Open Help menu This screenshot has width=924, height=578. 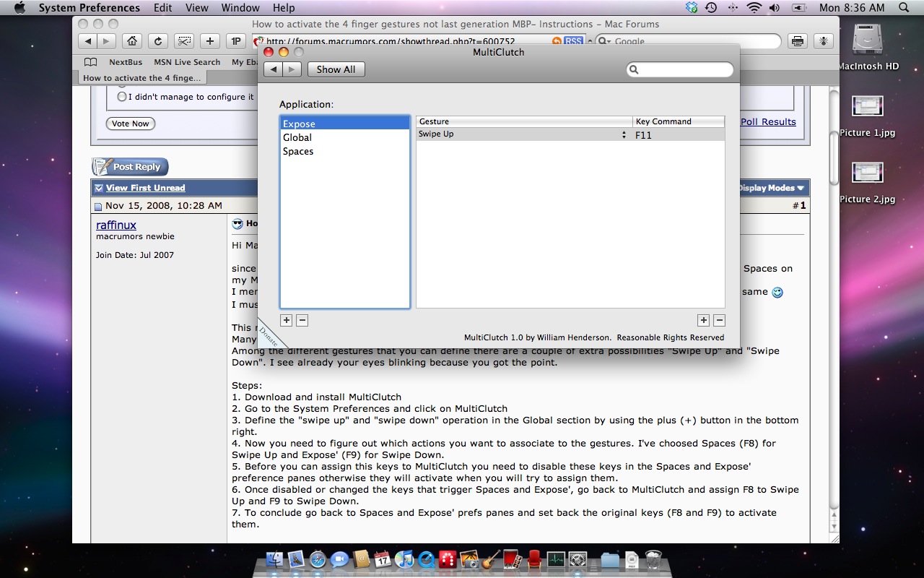[x=284, y=8]
